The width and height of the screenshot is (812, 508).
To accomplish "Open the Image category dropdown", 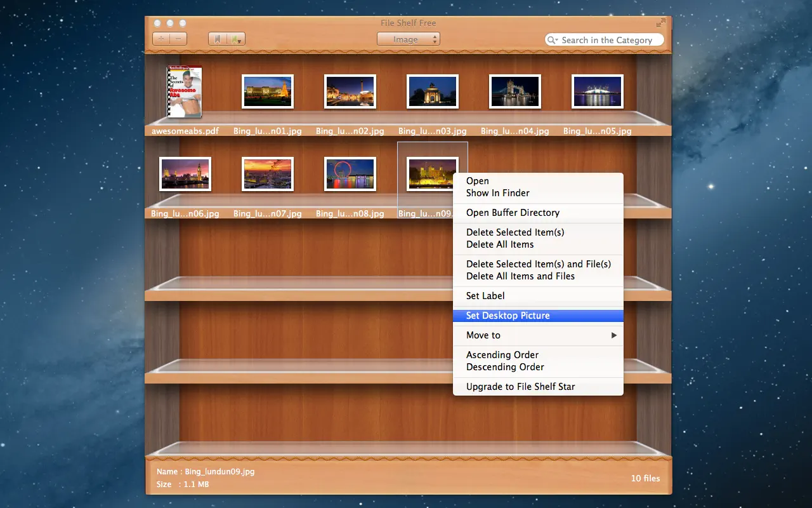I will (x=408, y=39).
